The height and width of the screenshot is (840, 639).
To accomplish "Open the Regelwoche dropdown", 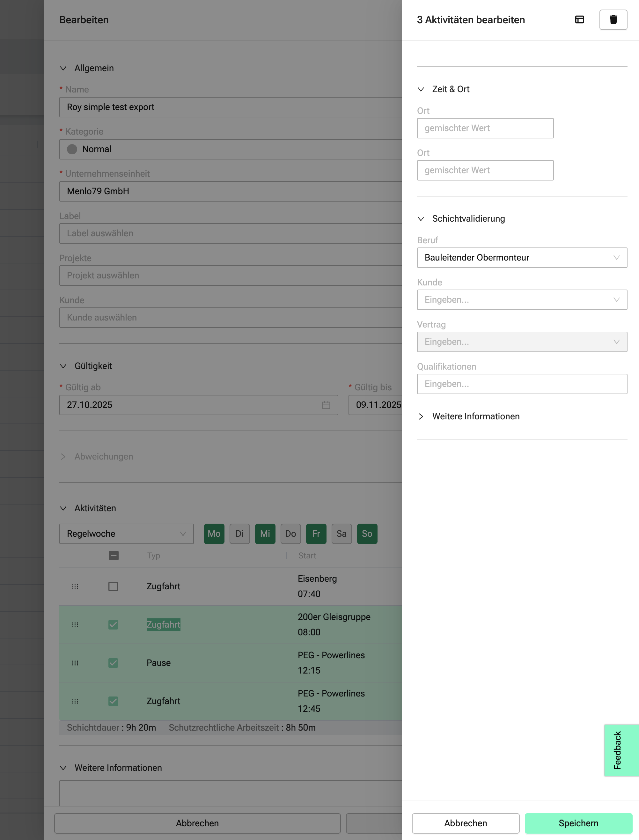I will point(126,533).
